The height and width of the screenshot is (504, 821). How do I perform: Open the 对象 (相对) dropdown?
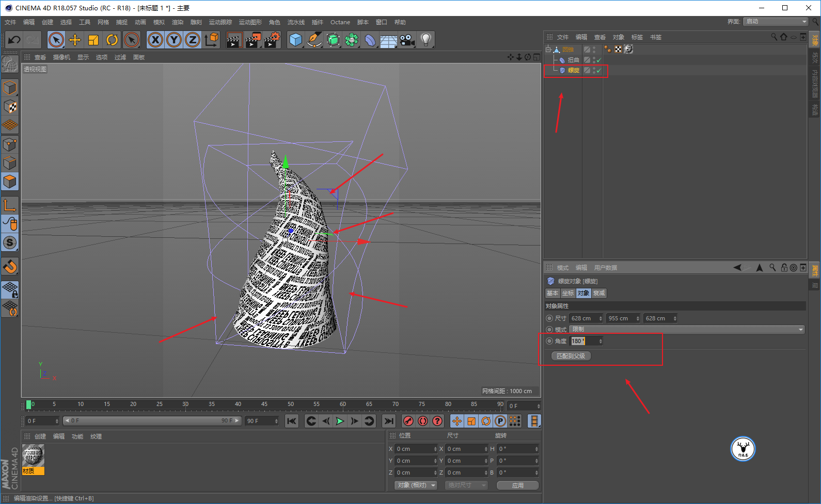[416, 485]
